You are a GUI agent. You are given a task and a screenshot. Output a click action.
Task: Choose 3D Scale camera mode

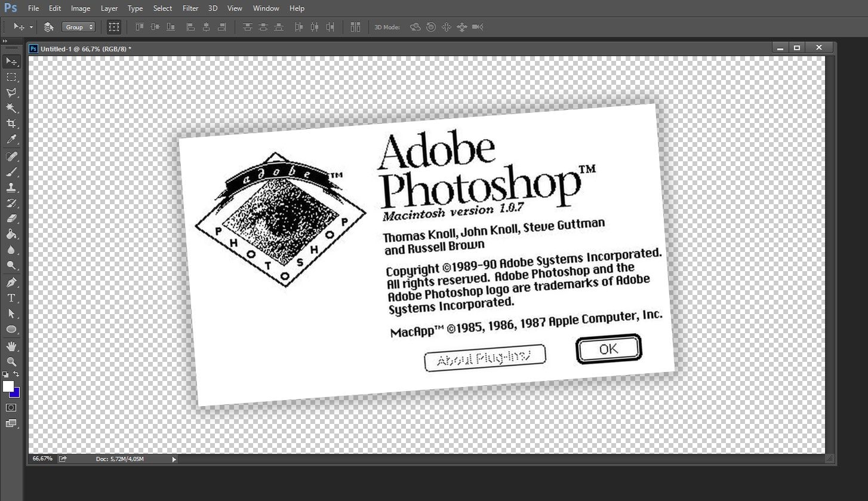[477, 27]
